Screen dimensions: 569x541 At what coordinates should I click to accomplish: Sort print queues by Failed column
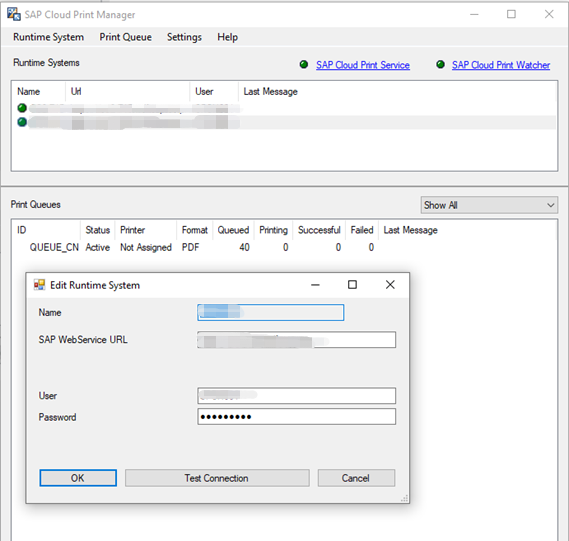coord(362,230)
